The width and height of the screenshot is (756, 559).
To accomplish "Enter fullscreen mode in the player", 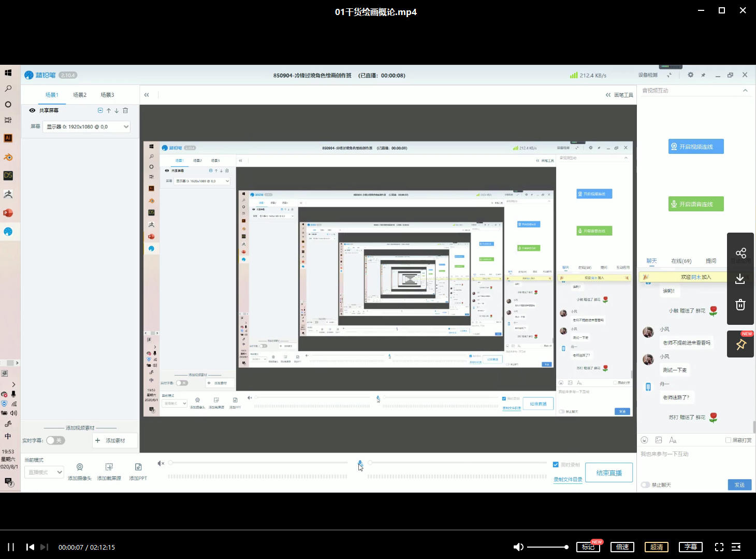I will click(x=719, y=547).
